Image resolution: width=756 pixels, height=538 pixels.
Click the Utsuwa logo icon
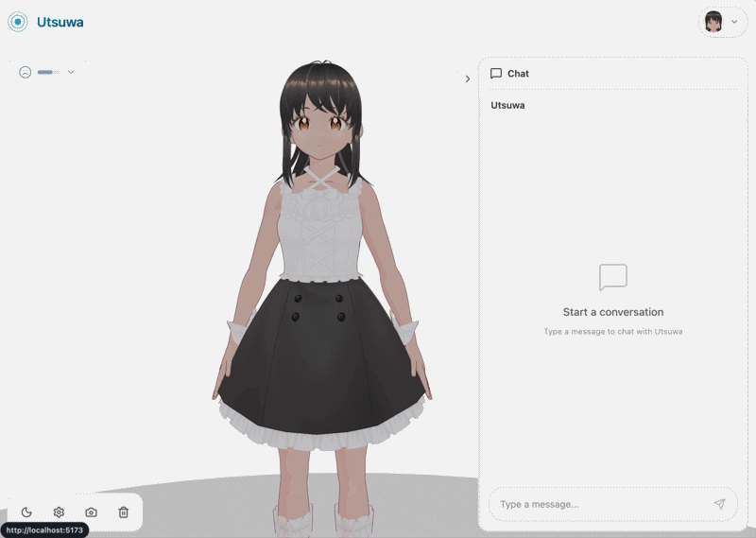(18, 22)
